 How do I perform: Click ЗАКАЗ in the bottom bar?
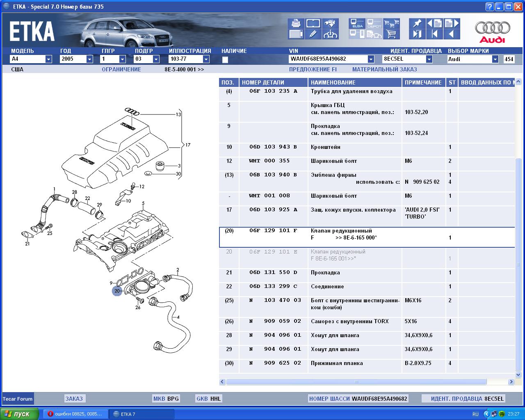74,399
